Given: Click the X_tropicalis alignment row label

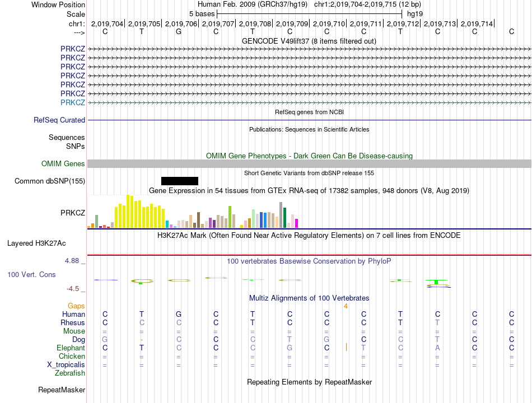Looking at the screenshot, I should [x=66, y=365].
